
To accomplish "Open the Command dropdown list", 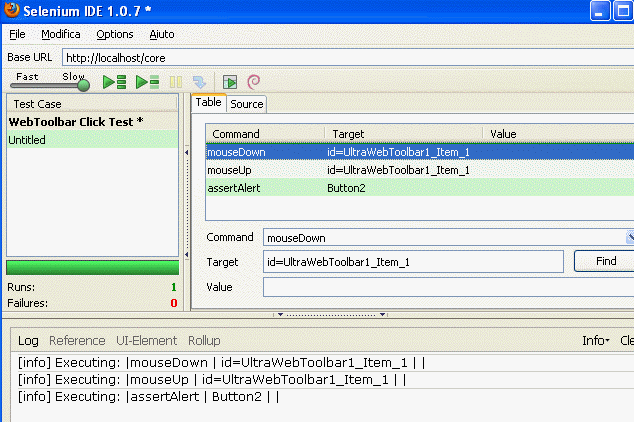I will [x=630, y=238].
